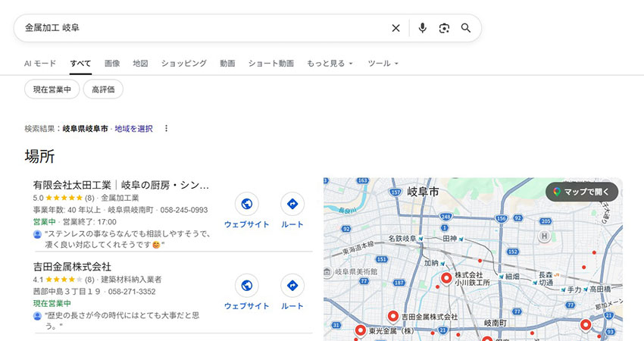Click the マップで開く button on the map
644x341 pixels.
click(x=582, y=192)
